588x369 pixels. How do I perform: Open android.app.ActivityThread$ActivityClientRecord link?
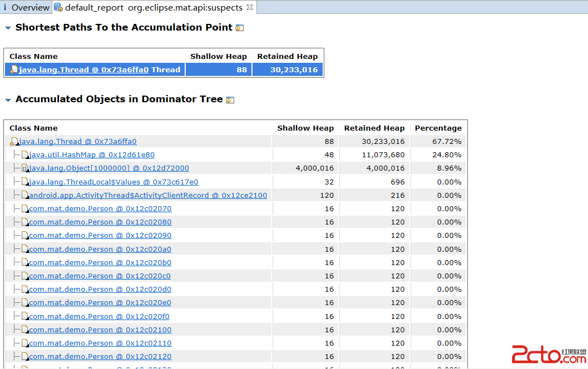point(148,196)
